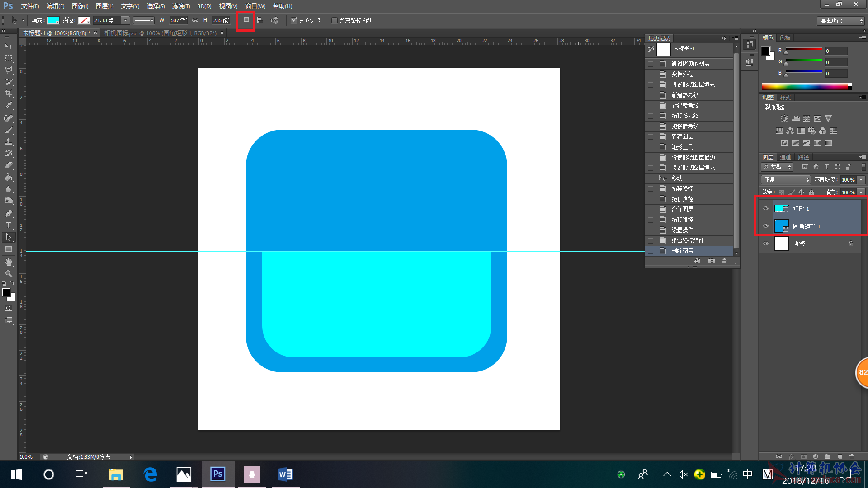The width and height of the screenshot is (868, 488).
Task: Open the 基本功能 workspace dropdown
Action: click(841, 21)
